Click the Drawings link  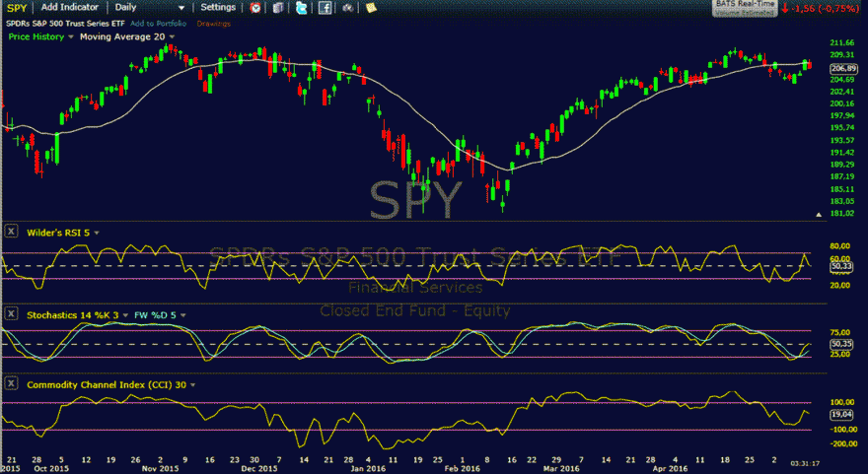[x=214, y=24]
